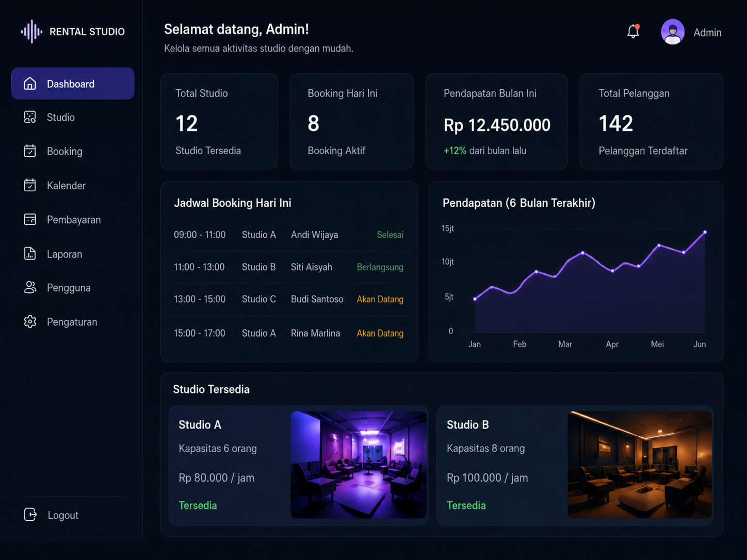Click the 'Studio Tersedia' section heading
747x560 pixels.
pos(212,389)
